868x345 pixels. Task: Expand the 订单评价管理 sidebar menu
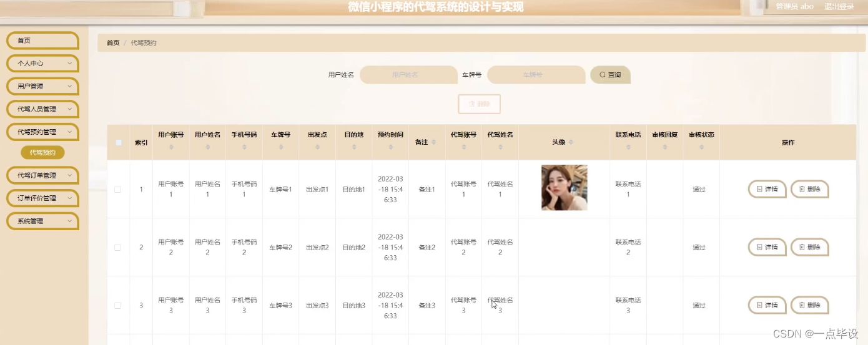pos(43,198)
